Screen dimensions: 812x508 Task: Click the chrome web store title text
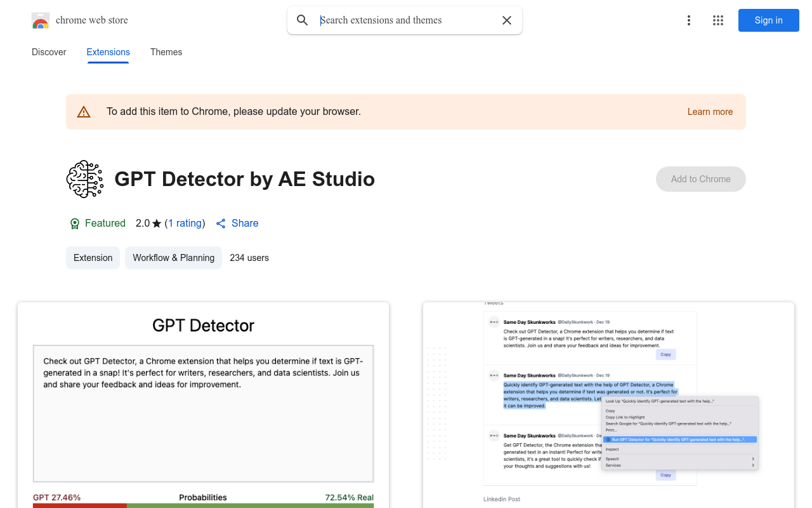(92, 20)
